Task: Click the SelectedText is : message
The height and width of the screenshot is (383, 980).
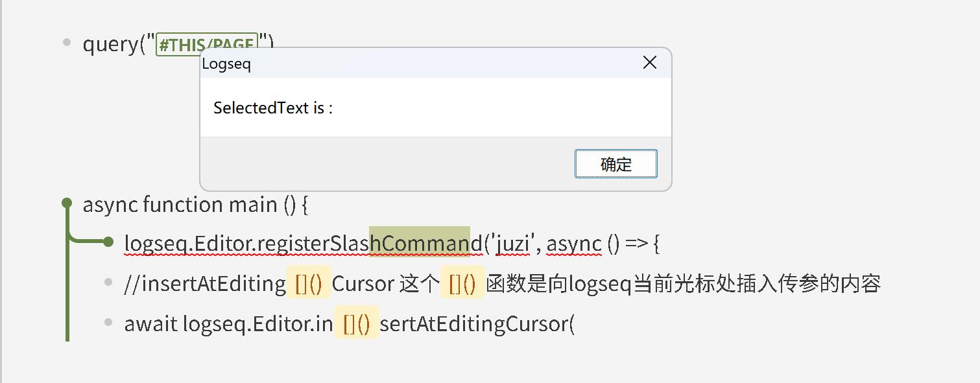Action: (x=273, y=108)
